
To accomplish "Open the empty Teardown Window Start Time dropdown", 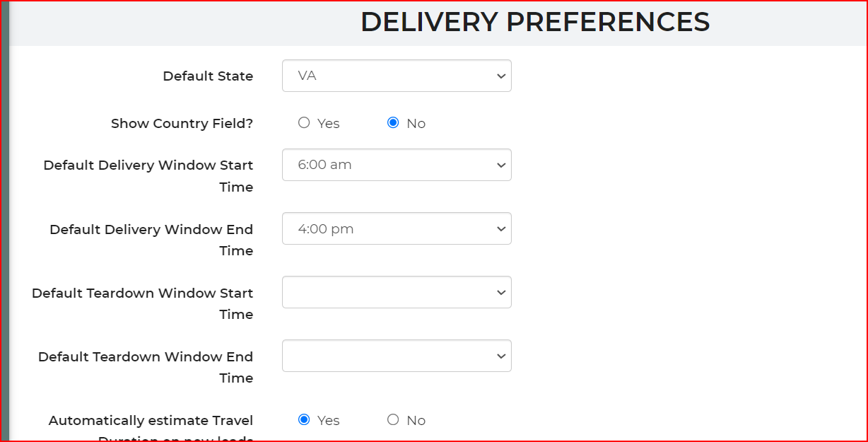I will (396, 292).
